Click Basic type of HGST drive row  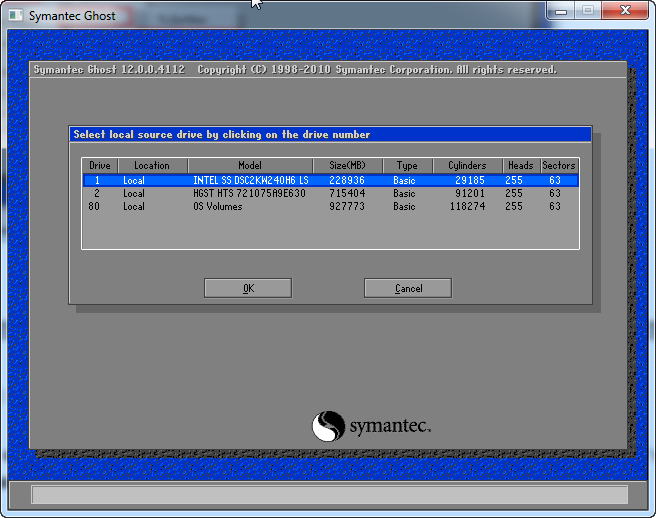tap(404, 193)
